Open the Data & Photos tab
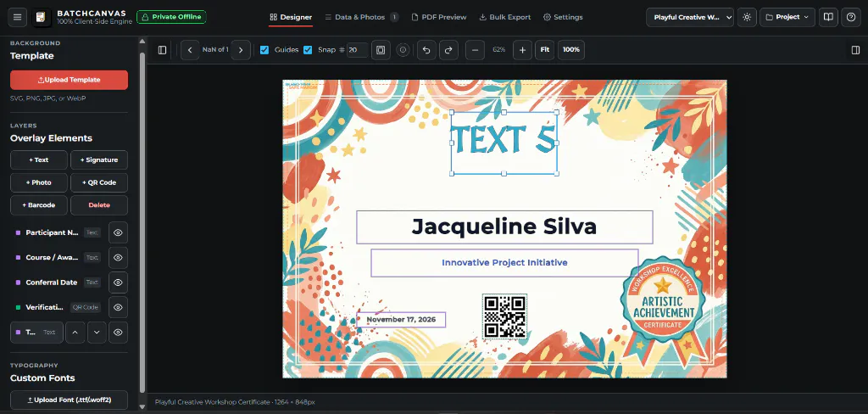This screenshot has width=868, height=414. 361,17
